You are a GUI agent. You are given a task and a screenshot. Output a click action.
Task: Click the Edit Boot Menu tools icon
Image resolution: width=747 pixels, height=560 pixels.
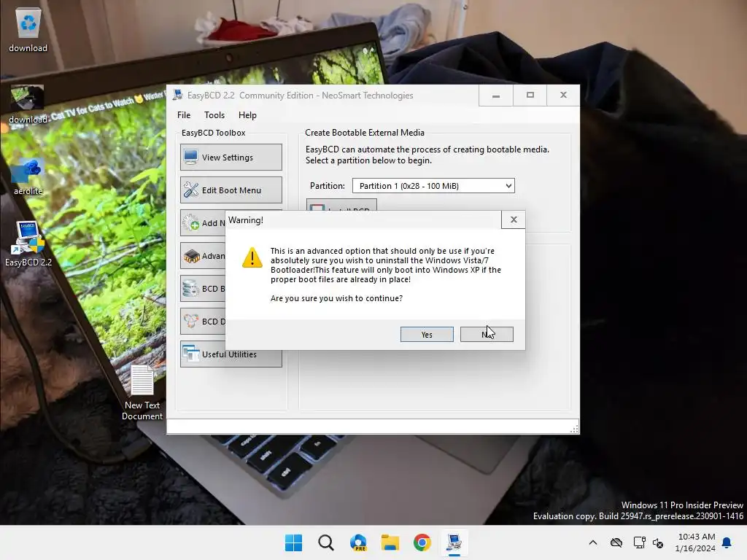(192, 190)
